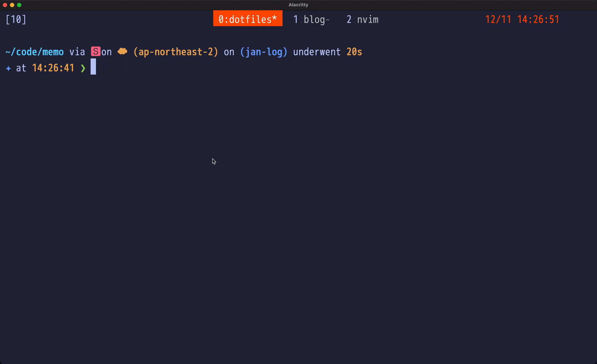Click the tmux session label [10]

coord(16,20)
